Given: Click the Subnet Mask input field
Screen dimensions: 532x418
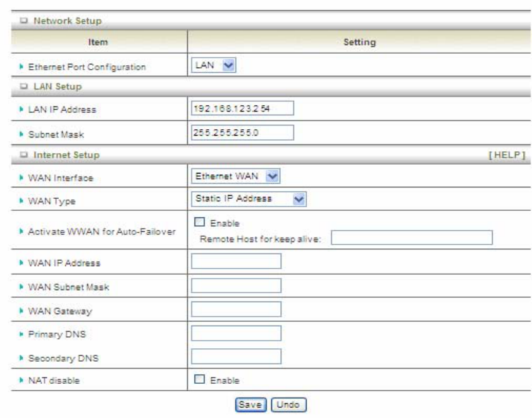Looking at the screenshot, I should pos(242,132).
